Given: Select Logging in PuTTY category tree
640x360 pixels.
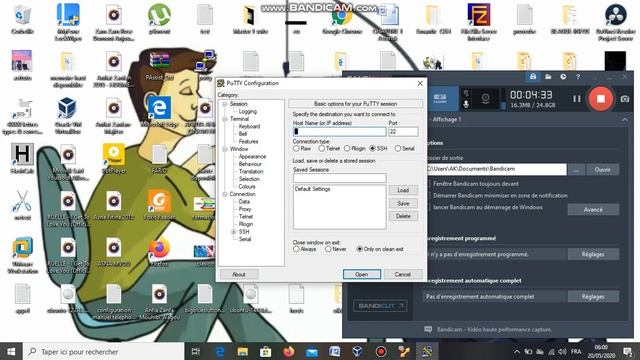Looking at the screenshot, I should (248, 111).
